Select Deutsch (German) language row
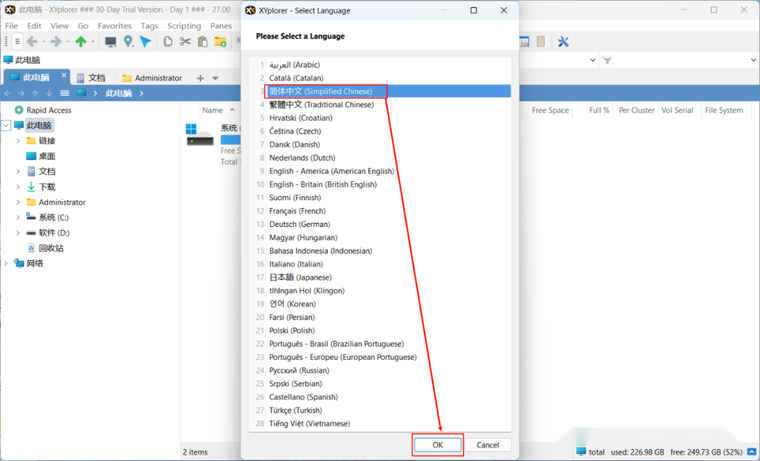The width and height of the screenshot is (760, 461). point(380,224)
